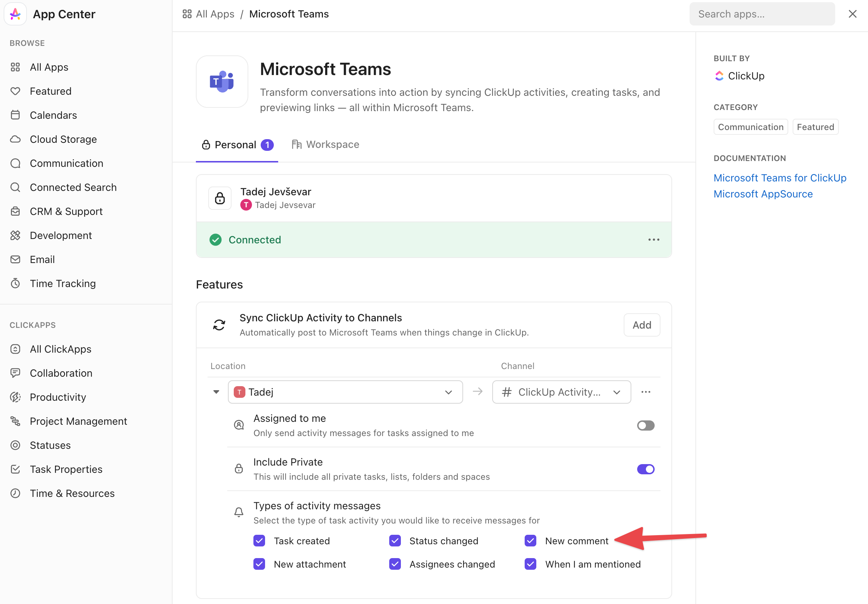The width and height of the screenshot is (868, 604).
Task: Click the sync arrows icon for channel sync
Action: pos(219,325)
